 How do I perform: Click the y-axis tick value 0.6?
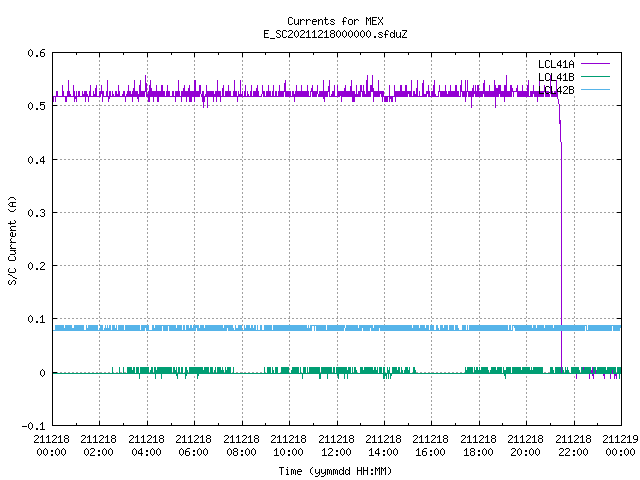tap(36, 53)
